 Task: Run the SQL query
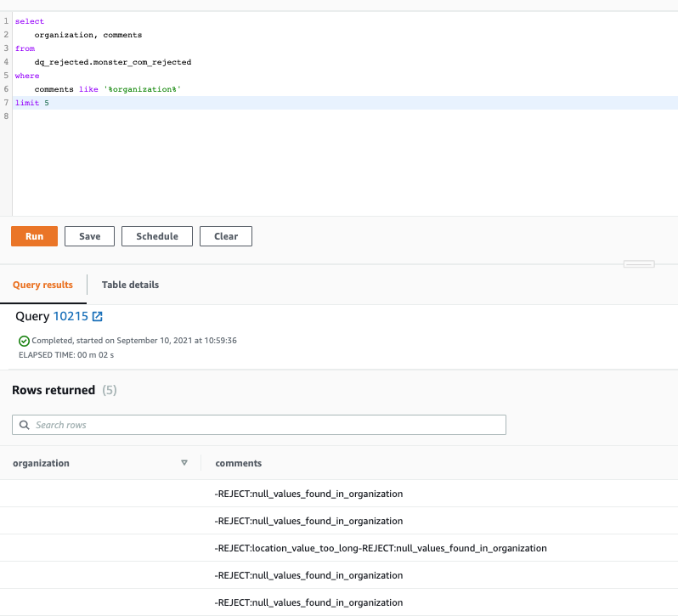(34, 236)
